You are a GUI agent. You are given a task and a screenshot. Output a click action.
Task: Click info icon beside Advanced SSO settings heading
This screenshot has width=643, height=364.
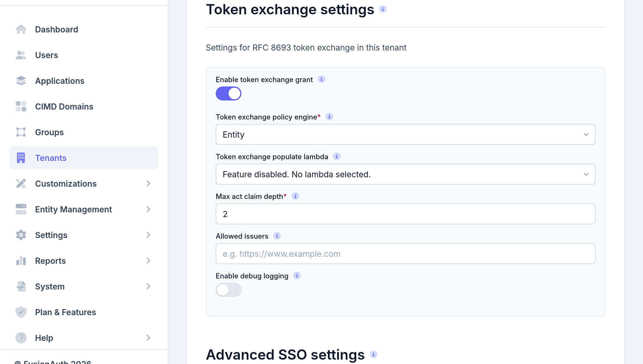pos(374,355)
